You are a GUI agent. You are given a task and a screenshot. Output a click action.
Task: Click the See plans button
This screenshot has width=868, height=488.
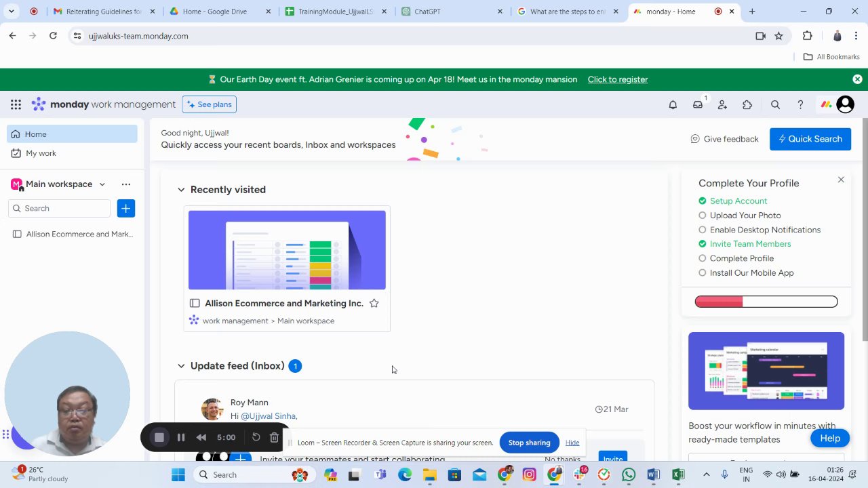(209, 104)
